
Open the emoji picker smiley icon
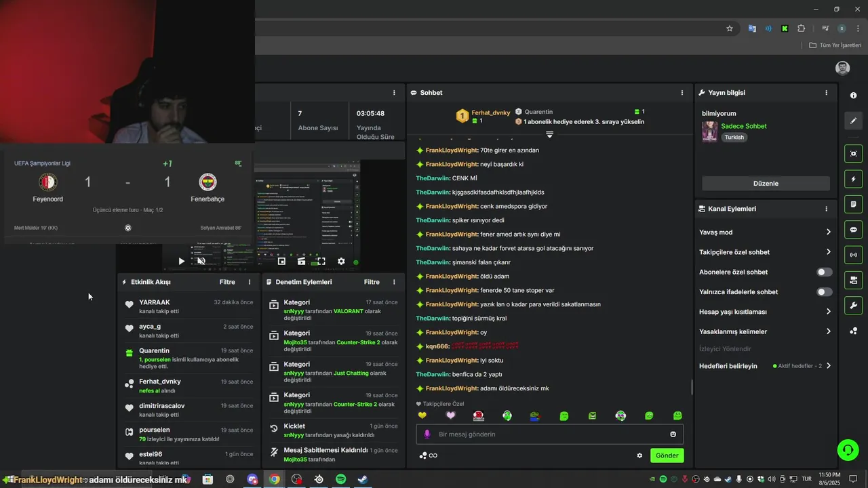point(673,434)
